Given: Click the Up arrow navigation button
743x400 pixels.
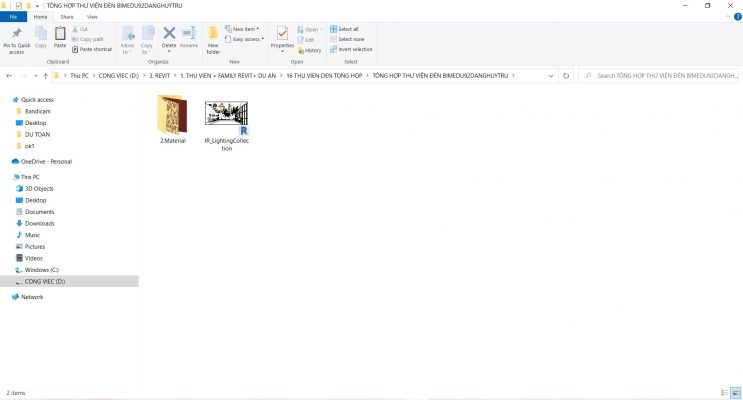Looking at the screenshot, I should point(45,75).
